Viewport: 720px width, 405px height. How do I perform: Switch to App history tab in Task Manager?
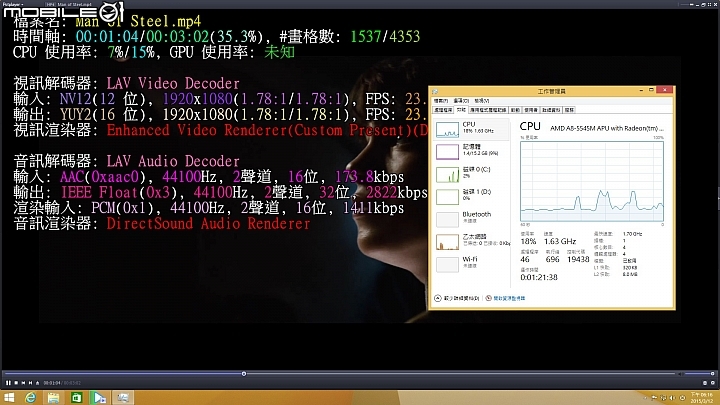[488, 110]
